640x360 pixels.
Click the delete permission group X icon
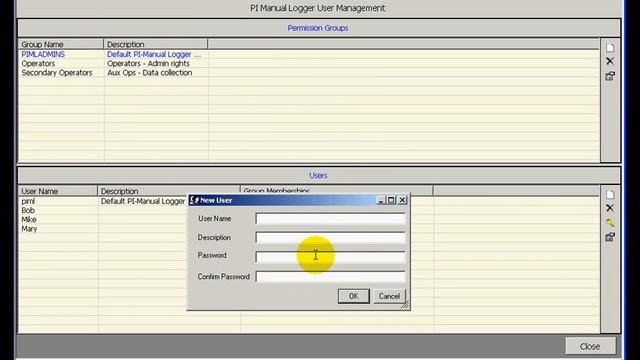pos(610,61)
